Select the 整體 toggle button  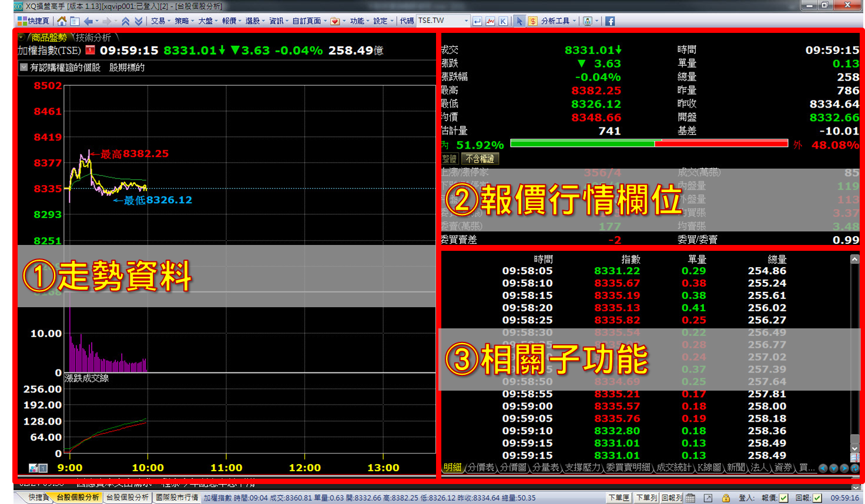pyautogui.click(x=450, y=159)
